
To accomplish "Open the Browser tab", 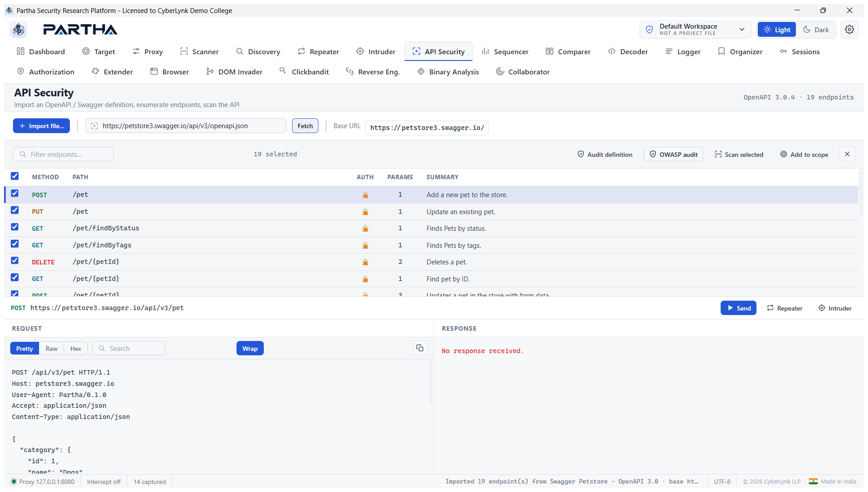I will [170, 72].
